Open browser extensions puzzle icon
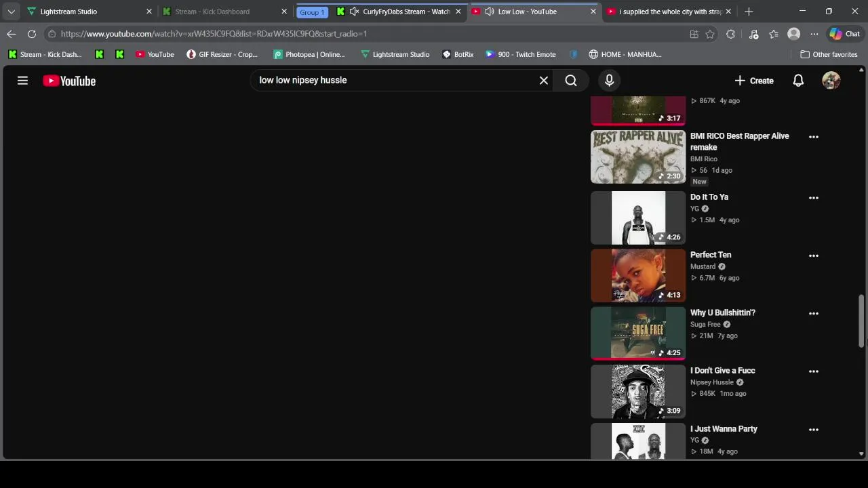 (730, 34)
